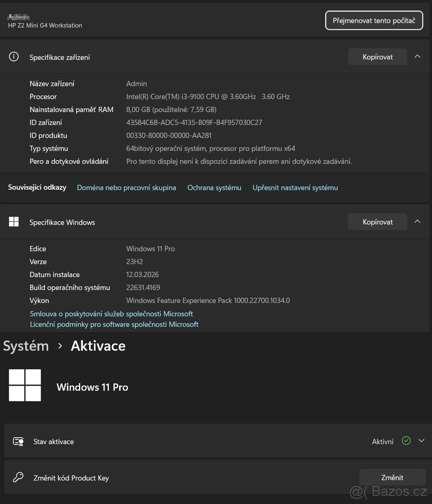The width and height of the screenshot is (432, 504).
Task: Open Doména nebo pracovní skupina link
Action: click(x=126, y=188)
